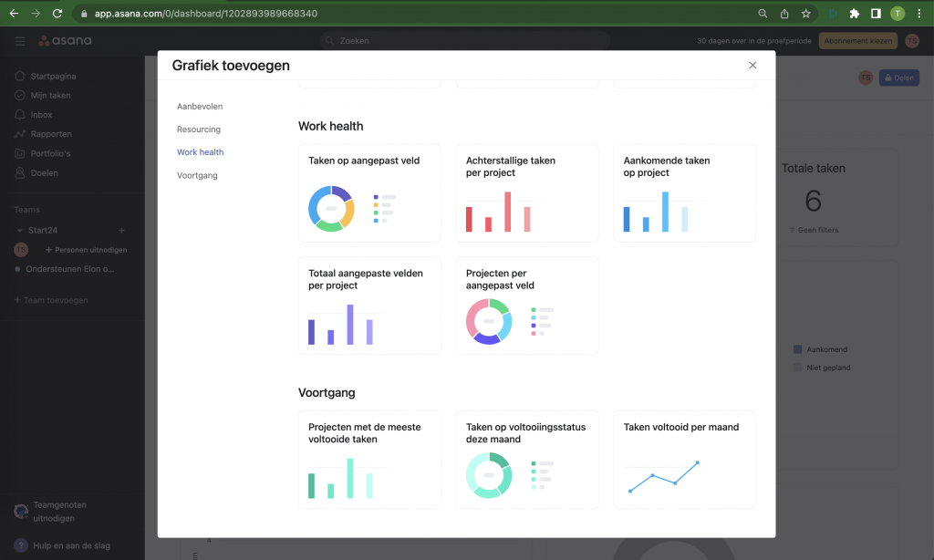Add the Taken op aangepast veld chart

point(369,192)
